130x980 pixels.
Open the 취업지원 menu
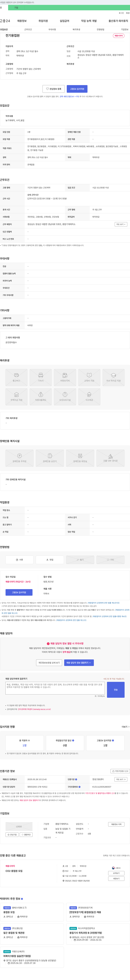pos(43,21)
